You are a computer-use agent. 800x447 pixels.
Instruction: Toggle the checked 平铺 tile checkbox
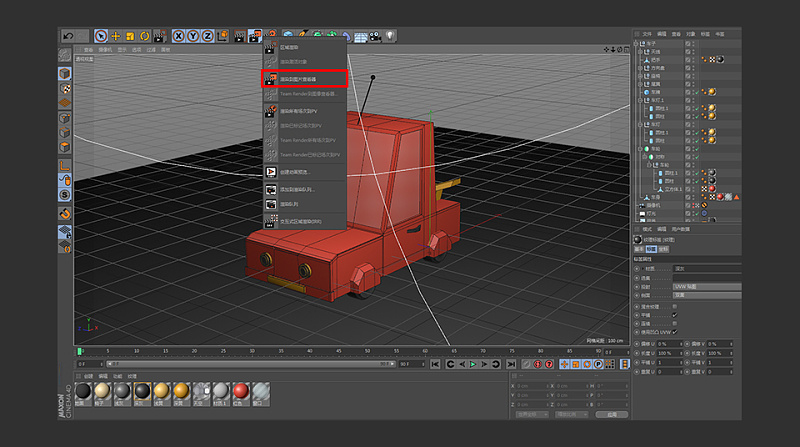coord(674,315)
